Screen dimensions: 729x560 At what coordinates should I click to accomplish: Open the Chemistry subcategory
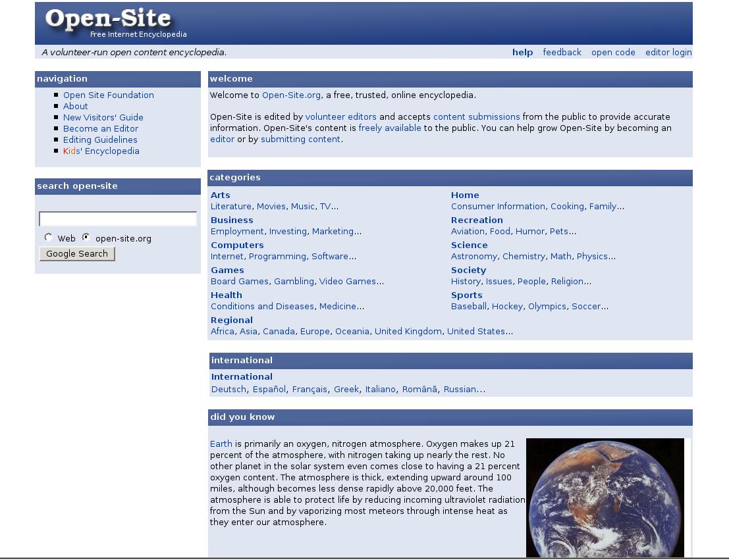point(524,257)
